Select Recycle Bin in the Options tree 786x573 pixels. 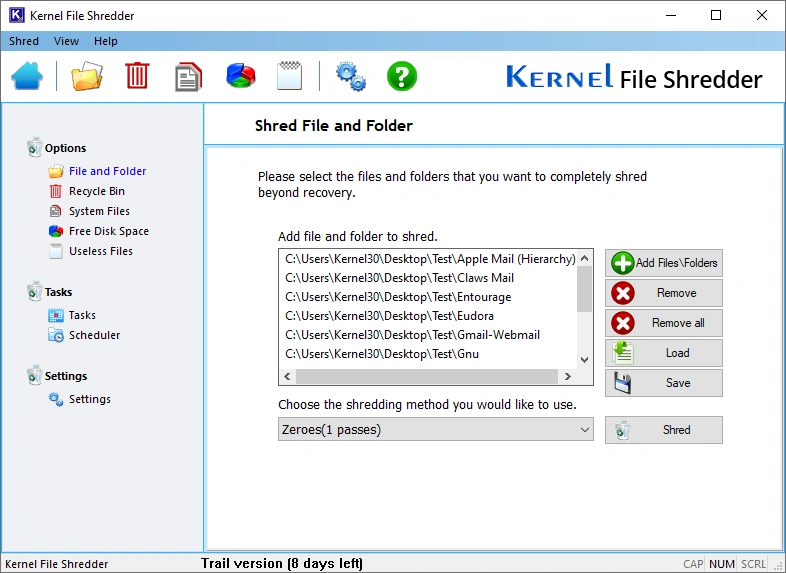coord(96,191)
